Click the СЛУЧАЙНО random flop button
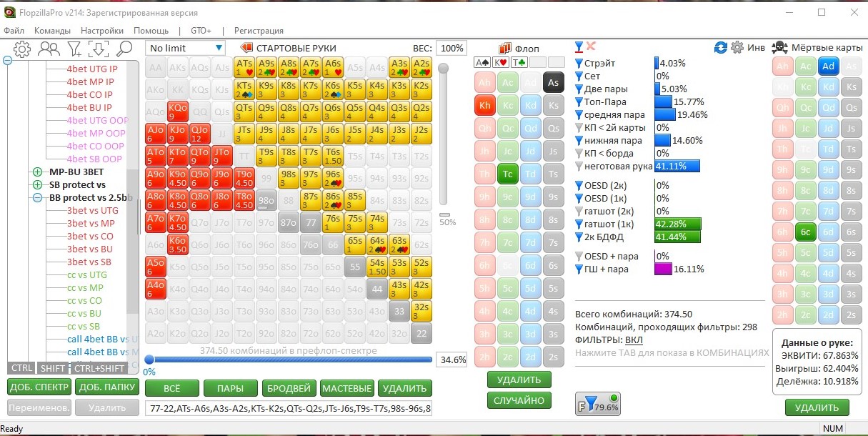This screenshot has height=436, width=868. 519,400
